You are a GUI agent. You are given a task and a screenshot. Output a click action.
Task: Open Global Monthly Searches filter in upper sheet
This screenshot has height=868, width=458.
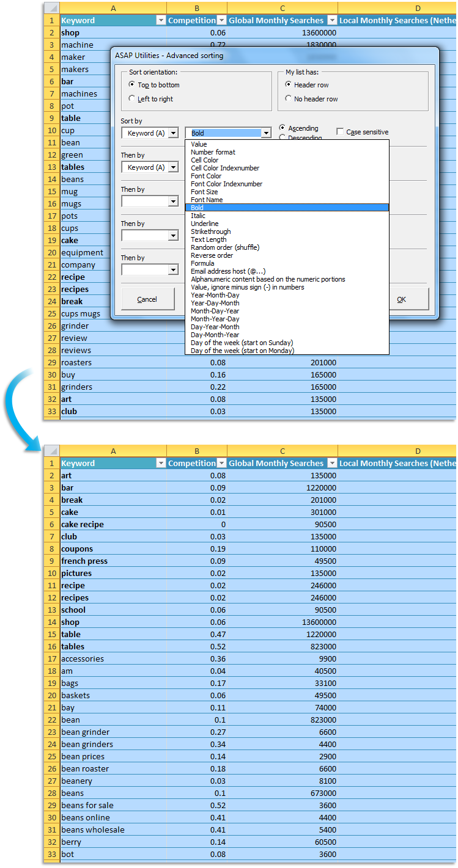click(331, 20)
